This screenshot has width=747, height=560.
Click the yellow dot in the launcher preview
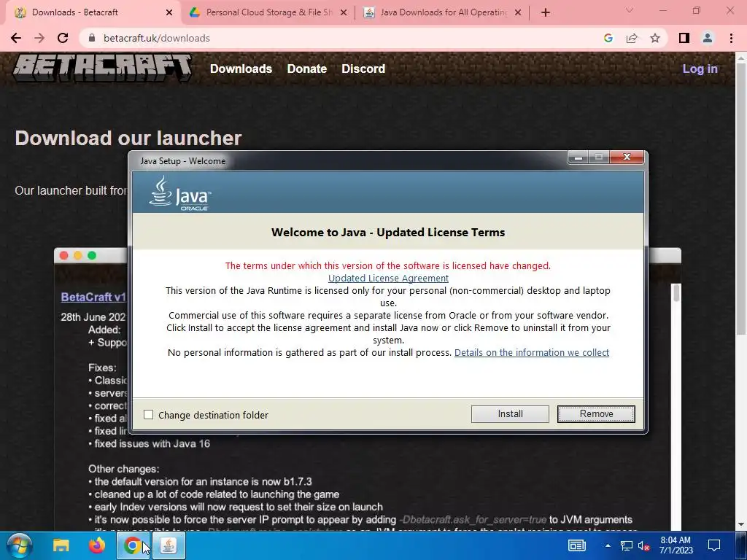pyautogui.click(x=77, y=256)
